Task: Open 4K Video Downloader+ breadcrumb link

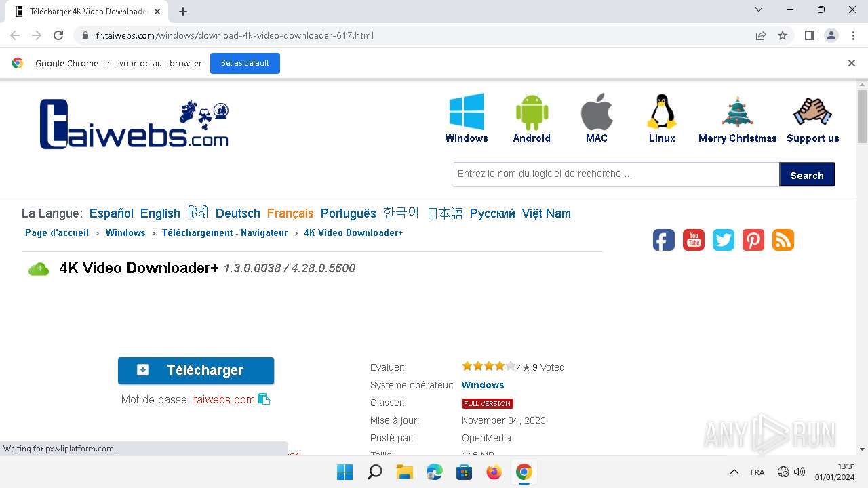Action: point(353,232)
